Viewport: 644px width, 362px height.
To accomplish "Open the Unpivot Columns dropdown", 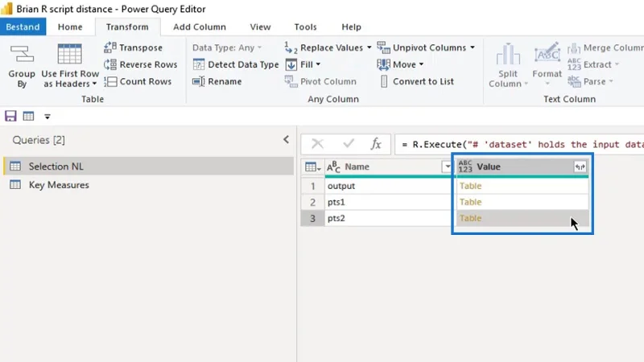I will click(x=473, y=47).
